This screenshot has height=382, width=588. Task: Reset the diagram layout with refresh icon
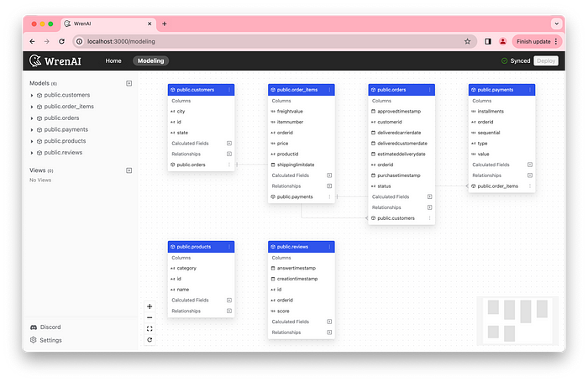click(150, 340)
